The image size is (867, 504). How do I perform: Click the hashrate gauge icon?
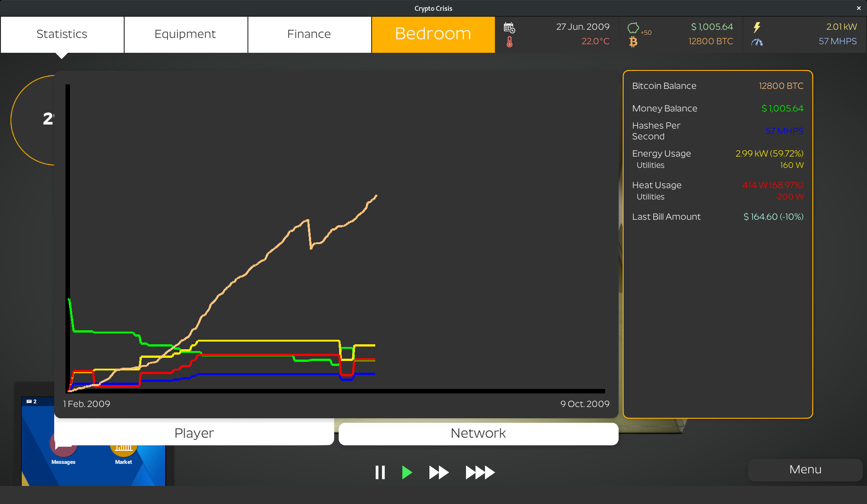pyautogui.click(x=757, y=42)
